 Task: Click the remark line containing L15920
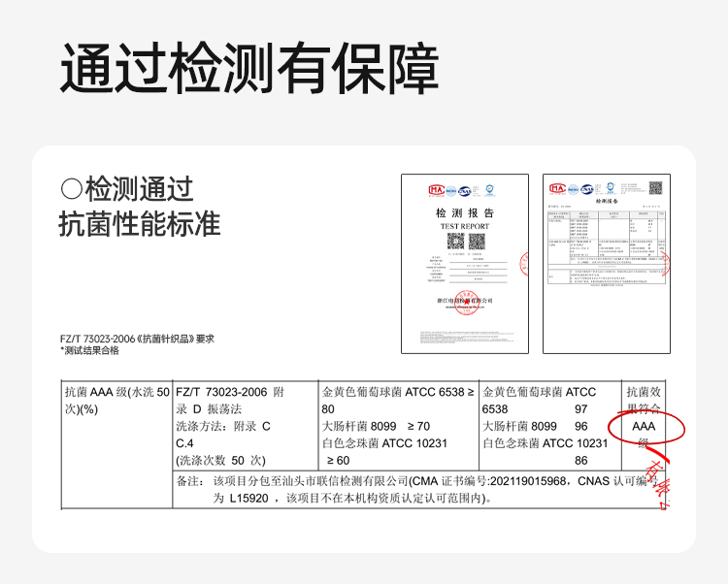352,499
